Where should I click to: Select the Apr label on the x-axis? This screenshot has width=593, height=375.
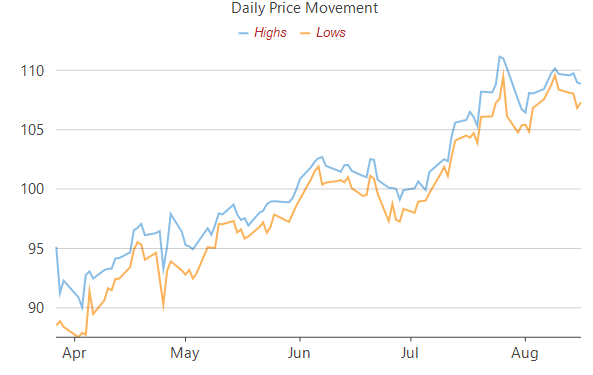coord(74,353)
